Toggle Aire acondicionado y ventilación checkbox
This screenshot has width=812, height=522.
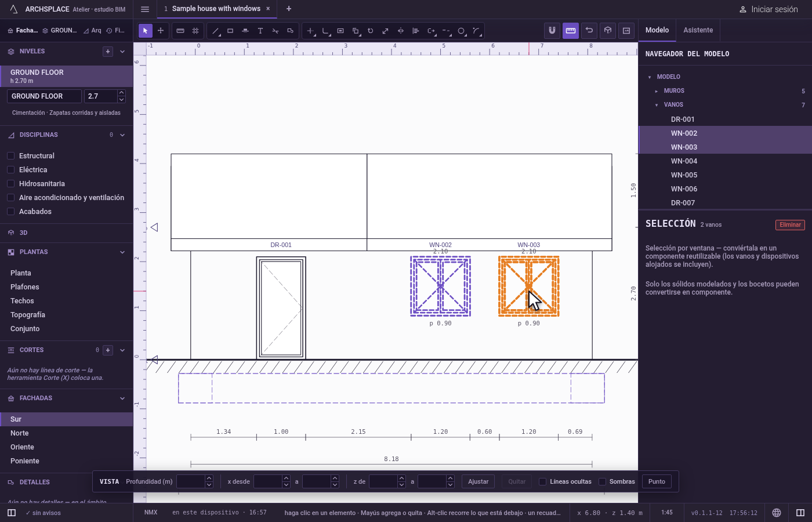click(10, 198)
